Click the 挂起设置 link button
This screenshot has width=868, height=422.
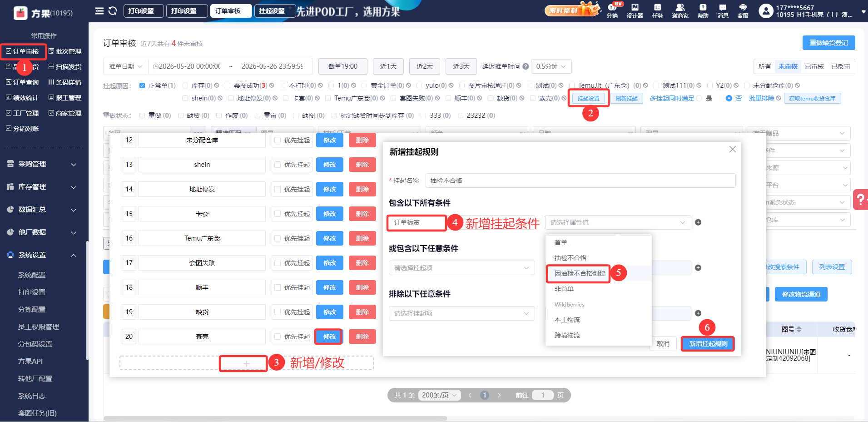tap(589, 98)
